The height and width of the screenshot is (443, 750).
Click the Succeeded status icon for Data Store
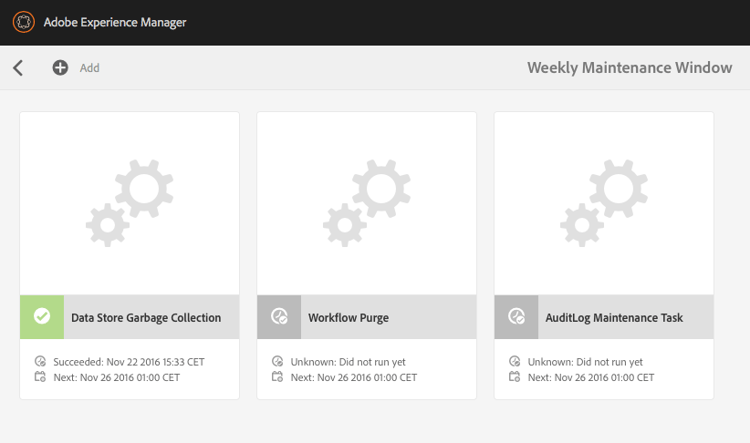point(40,361)
